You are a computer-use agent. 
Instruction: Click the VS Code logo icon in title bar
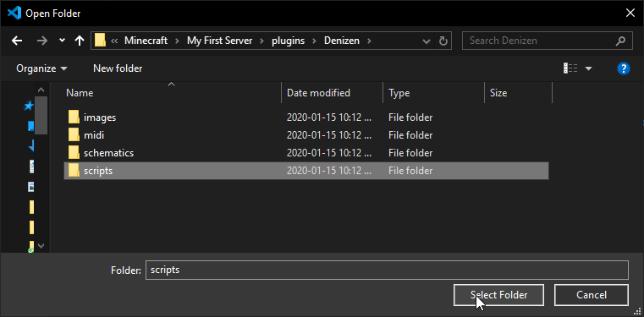[x=14, y=14]
